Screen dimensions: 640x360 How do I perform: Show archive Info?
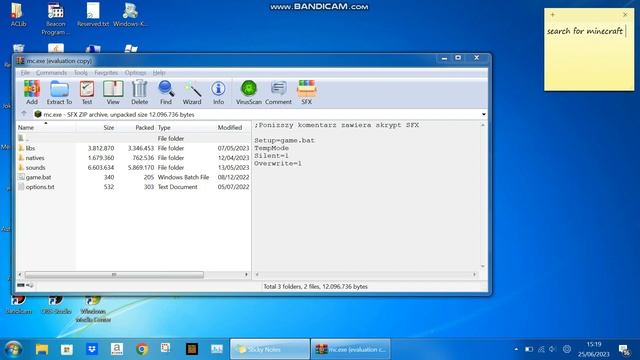coord(218,92)
